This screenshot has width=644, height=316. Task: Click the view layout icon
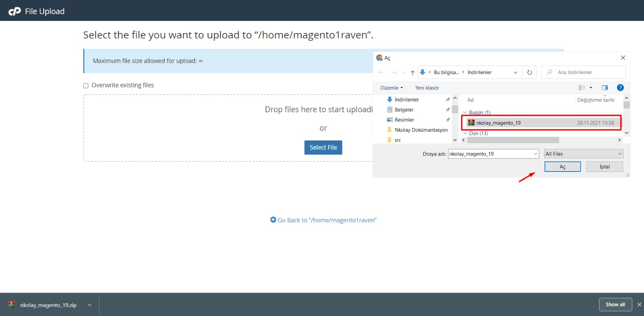582,88
